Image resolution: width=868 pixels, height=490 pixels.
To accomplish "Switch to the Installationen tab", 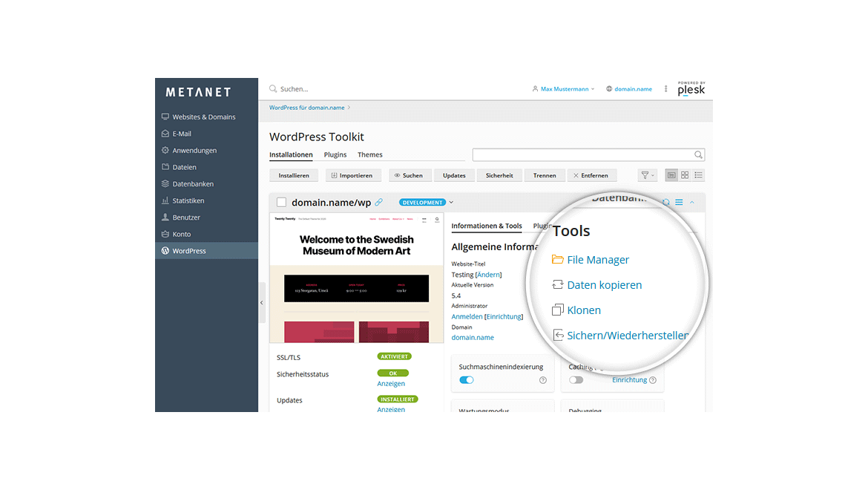I will pyautogui.click(x=291, y=155).
